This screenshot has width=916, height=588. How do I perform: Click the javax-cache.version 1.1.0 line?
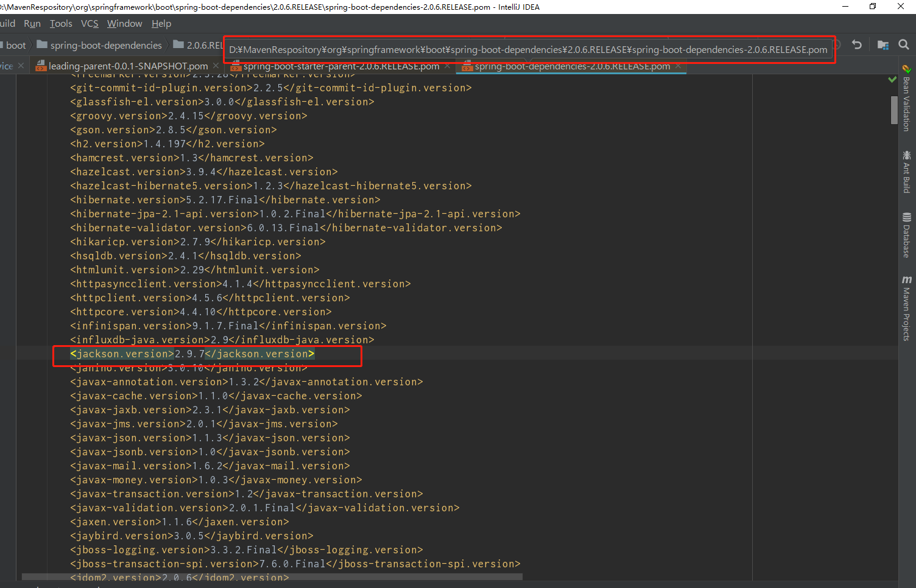click(x=216, y=396)
